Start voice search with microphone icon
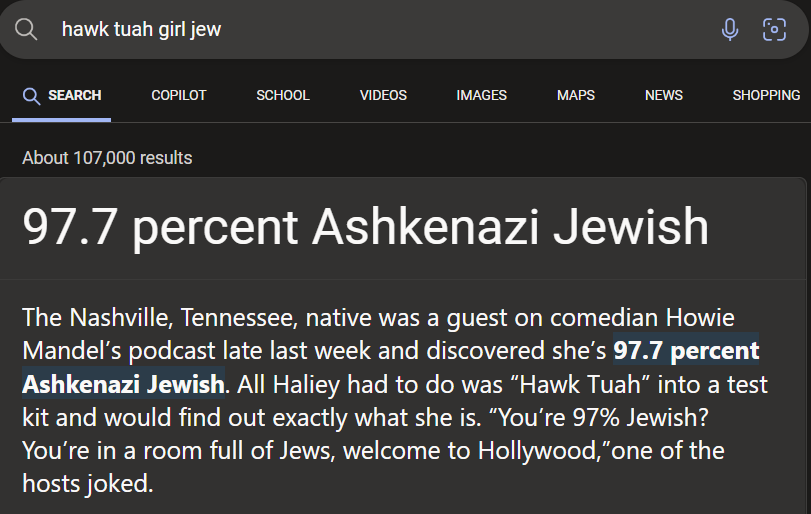This screenshot has width=811, height=514. [x=730, y=29]
